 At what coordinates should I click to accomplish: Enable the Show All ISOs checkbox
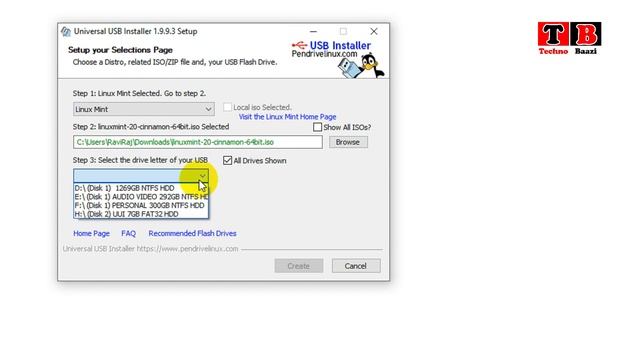(x=317, y=127)
